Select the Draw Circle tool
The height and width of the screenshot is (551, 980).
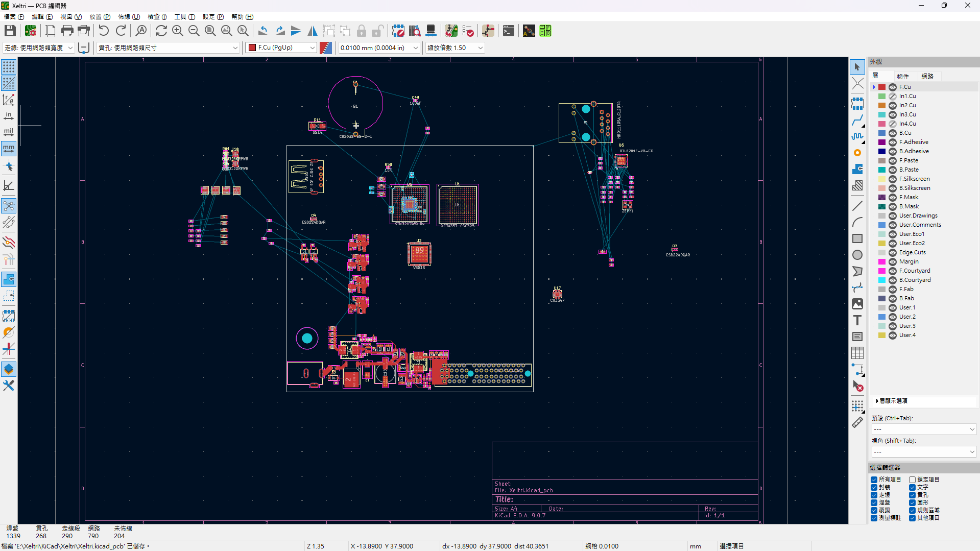click(x=857, y=255)
